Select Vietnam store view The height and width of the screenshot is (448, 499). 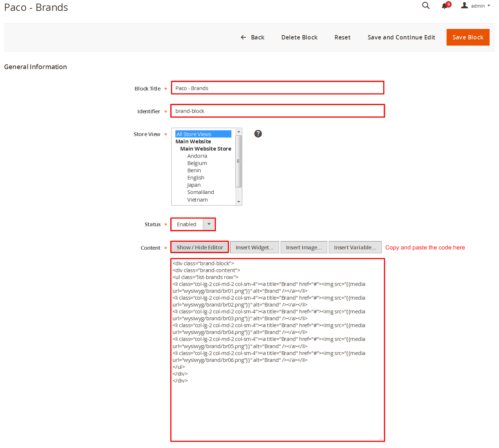point(197,200)
